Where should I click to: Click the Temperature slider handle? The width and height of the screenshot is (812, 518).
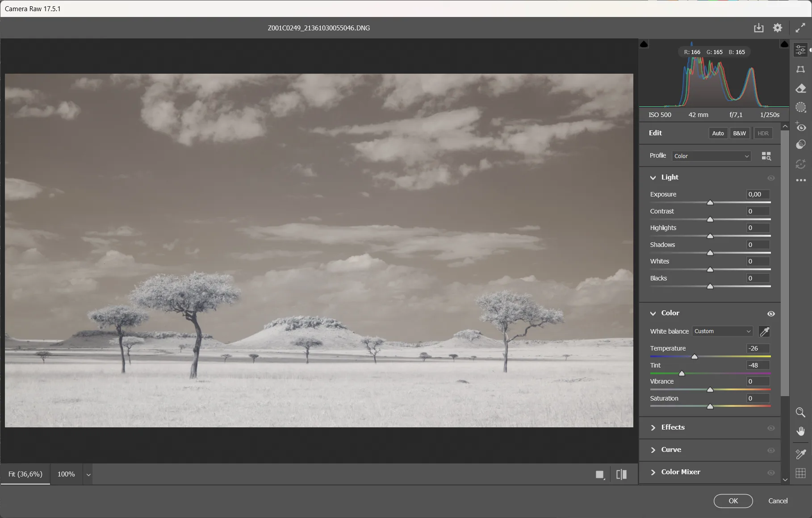click(694, 356)
